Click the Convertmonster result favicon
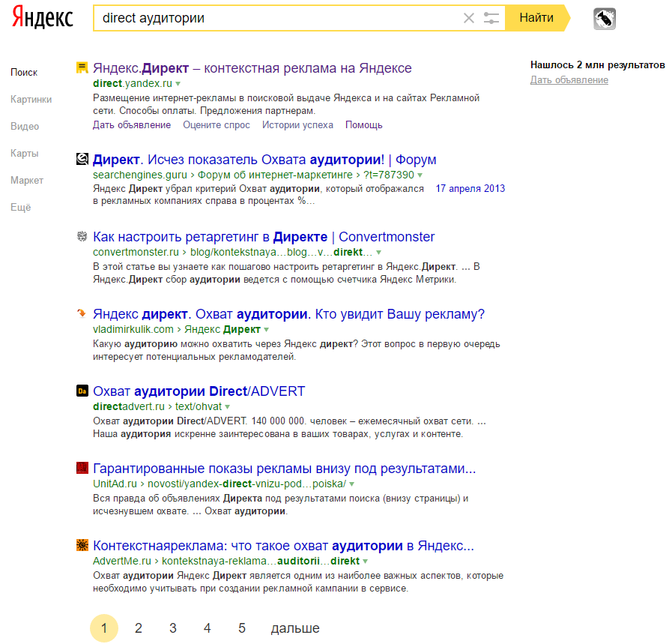The width and height of the screenshot is (672, 644). click(82, 236)
